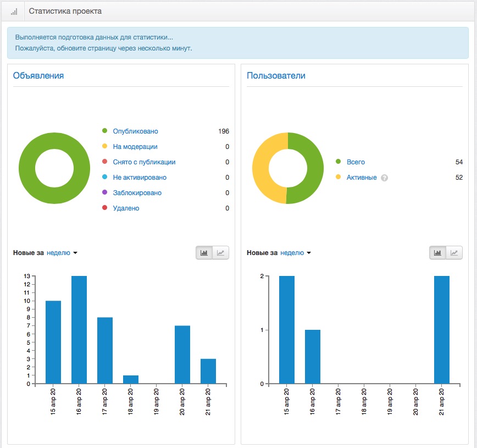Screen dimensions: 477x448
Task: Click the Объявления section heading link
Action: coord(38,75)
